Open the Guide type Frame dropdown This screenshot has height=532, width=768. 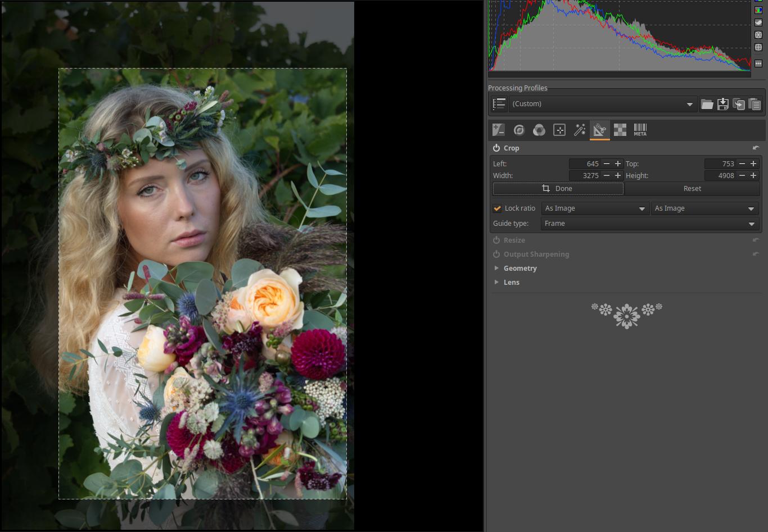(x=649, y=224)
